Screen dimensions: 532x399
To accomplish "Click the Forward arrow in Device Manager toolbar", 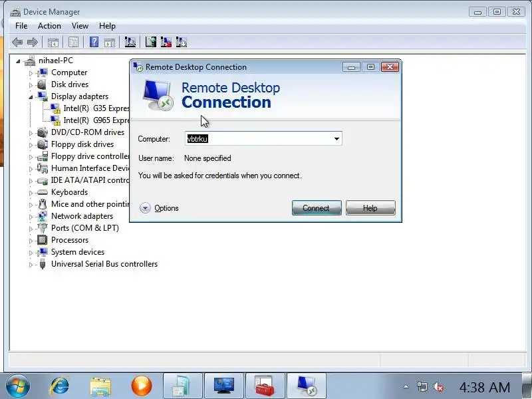I will [32, 42].
